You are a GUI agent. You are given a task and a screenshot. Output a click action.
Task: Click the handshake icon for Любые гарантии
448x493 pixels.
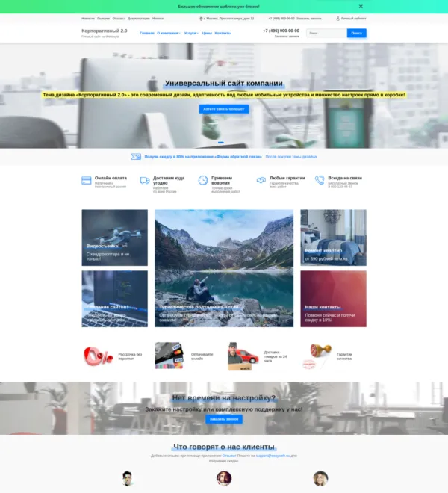click(x=261, y=180)
